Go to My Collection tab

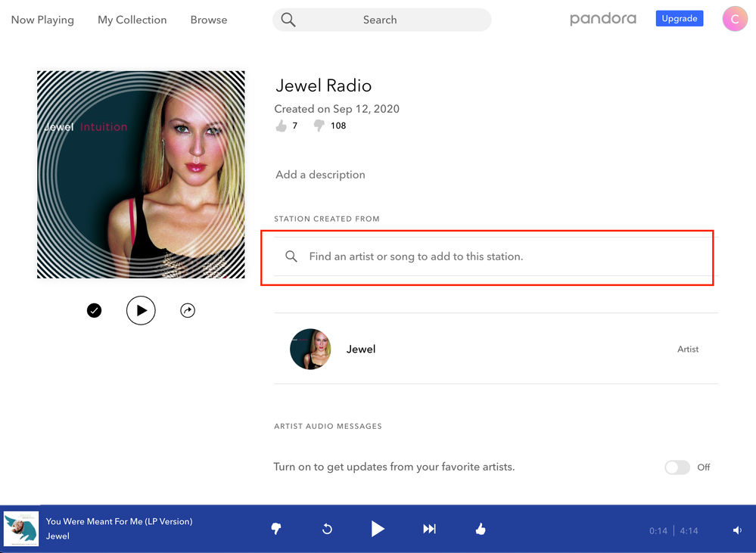pos(132,20)
